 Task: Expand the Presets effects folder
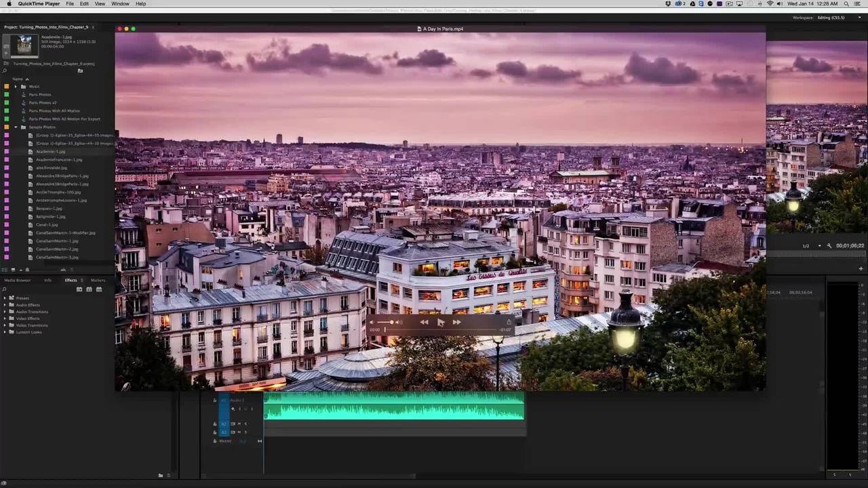pos(5,298)
